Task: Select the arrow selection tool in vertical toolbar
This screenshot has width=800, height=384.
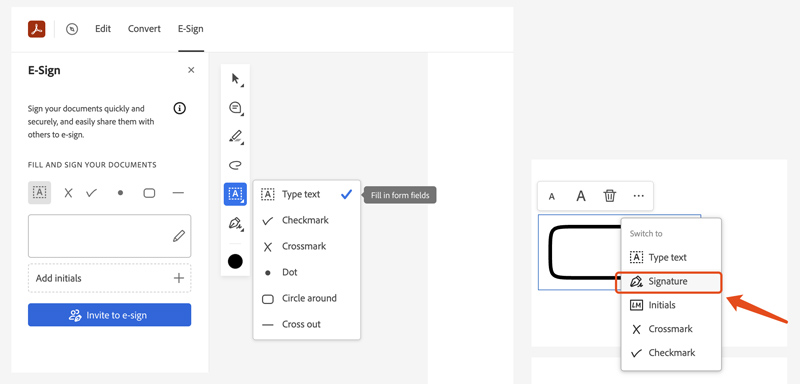Action: click(236, 79)
